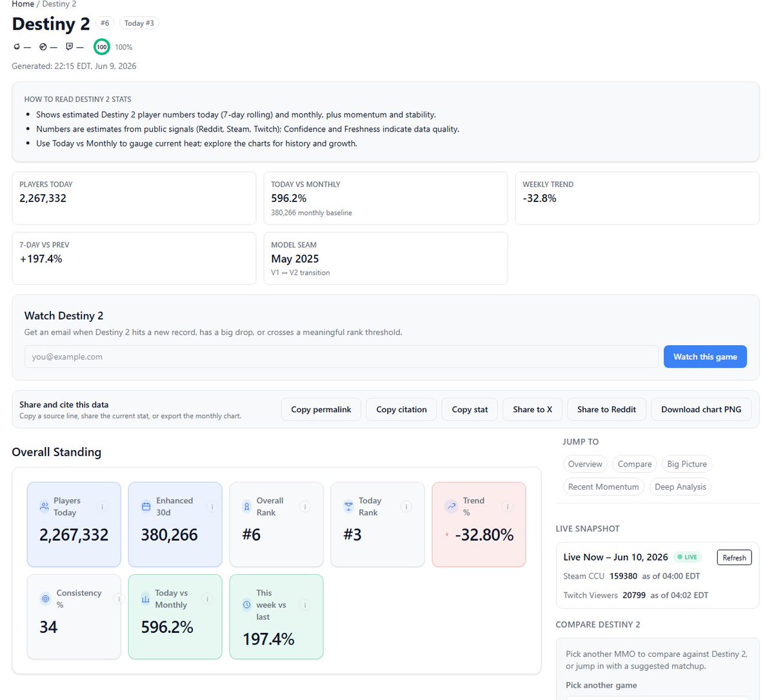Click the Twitch Viewers 20799 value
This screenshot has height=700, width=774.
(x=634, y=595)
